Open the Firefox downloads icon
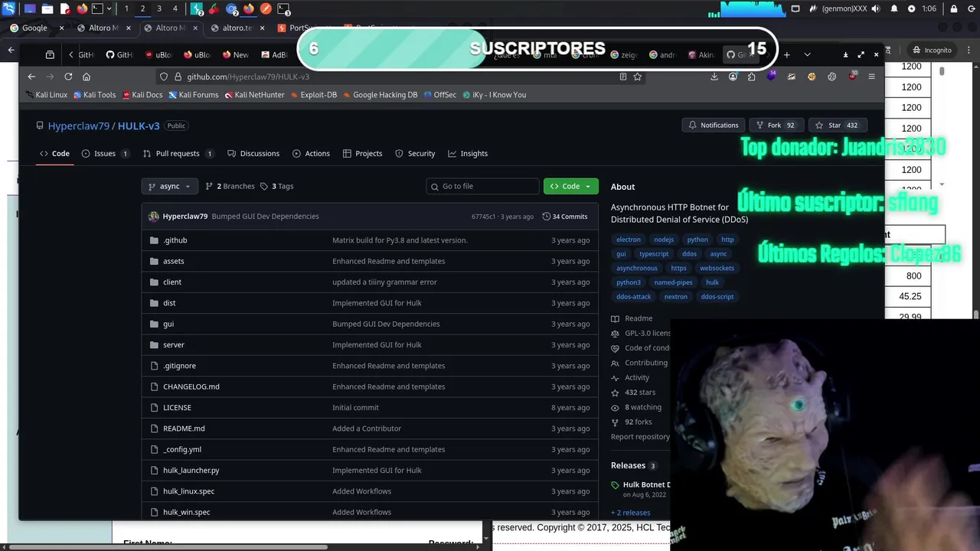This screenshot has height=551, width=980. [x=714, y=77]
